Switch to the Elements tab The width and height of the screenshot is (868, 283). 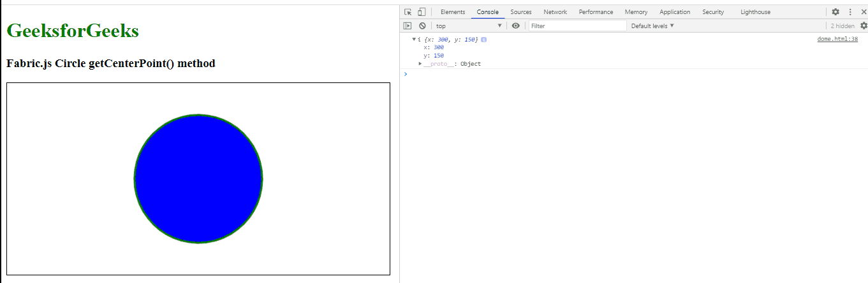pos(453,12)
